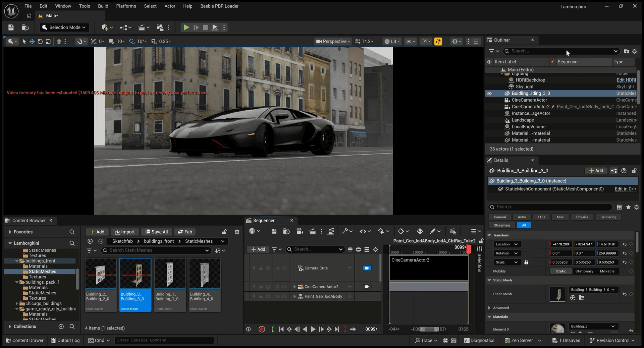Activate the scale gizmo tool
The image size is (644, 348).
tap(48, 42)
